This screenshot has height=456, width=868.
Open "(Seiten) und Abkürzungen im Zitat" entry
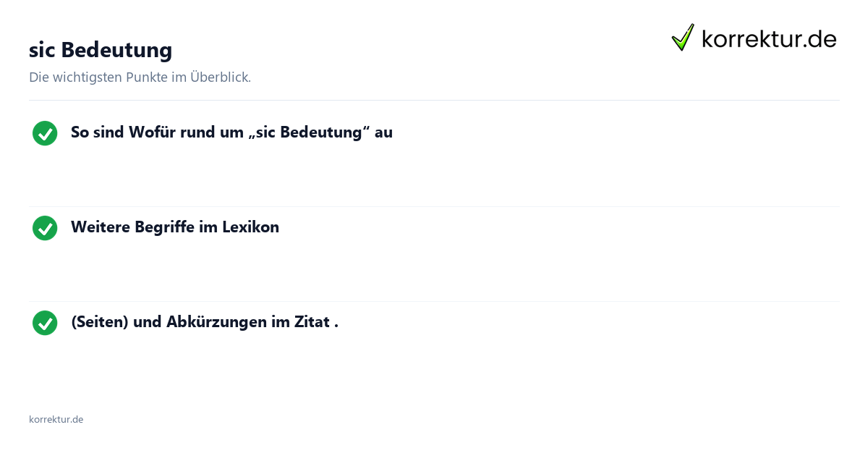pos(205,322)
